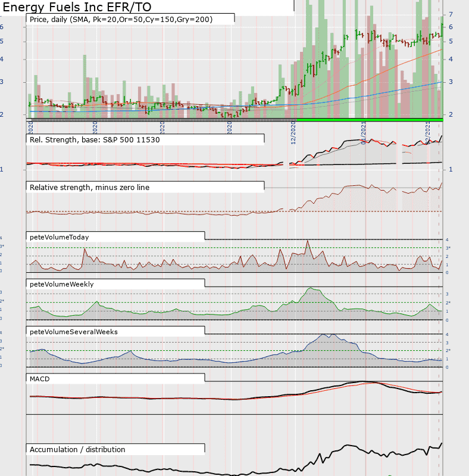
Task: Click the bright green bar under price chart
Action: (370, 120)
